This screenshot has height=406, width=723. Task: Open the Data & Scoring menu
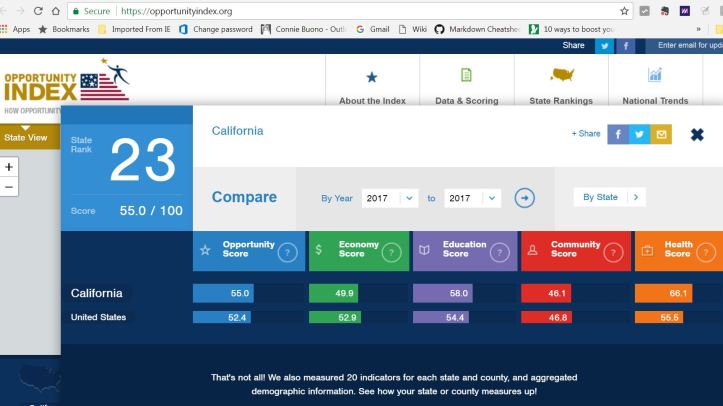pos(467,81)
